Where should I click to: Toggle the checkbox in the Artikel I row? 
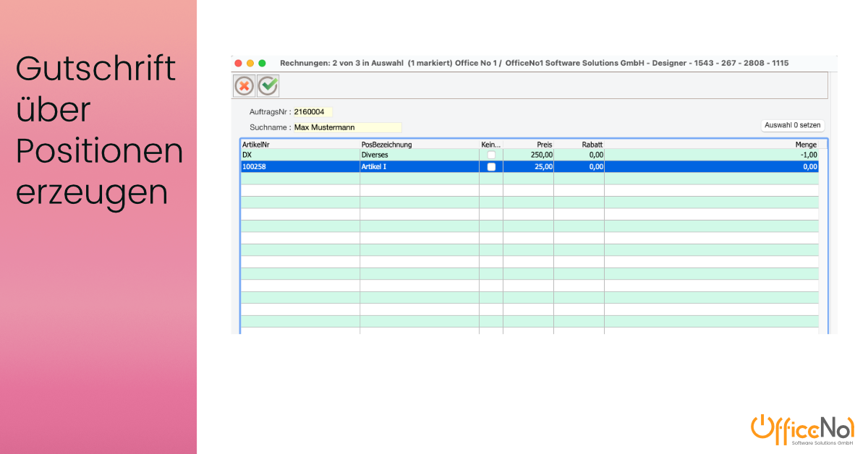point(491,166)
